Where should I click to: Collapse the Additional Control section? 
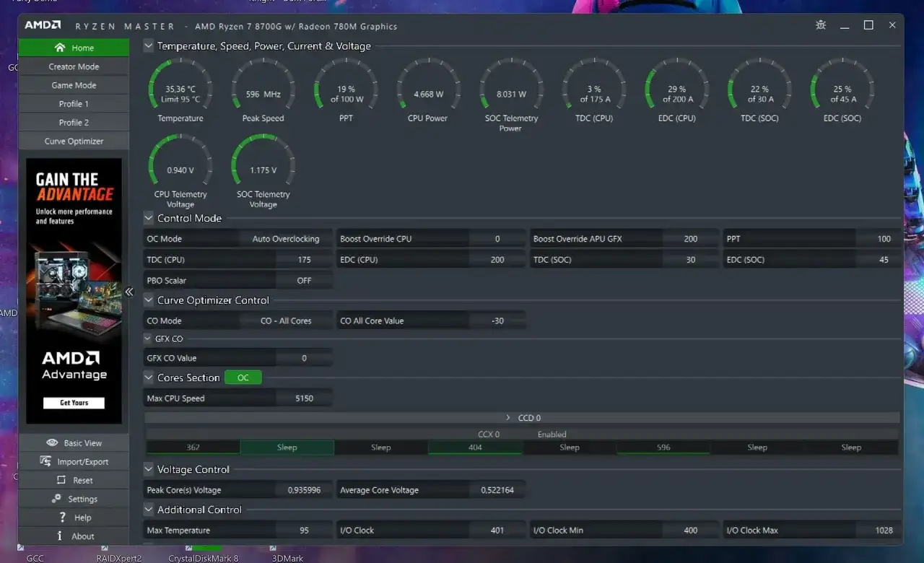149,510
